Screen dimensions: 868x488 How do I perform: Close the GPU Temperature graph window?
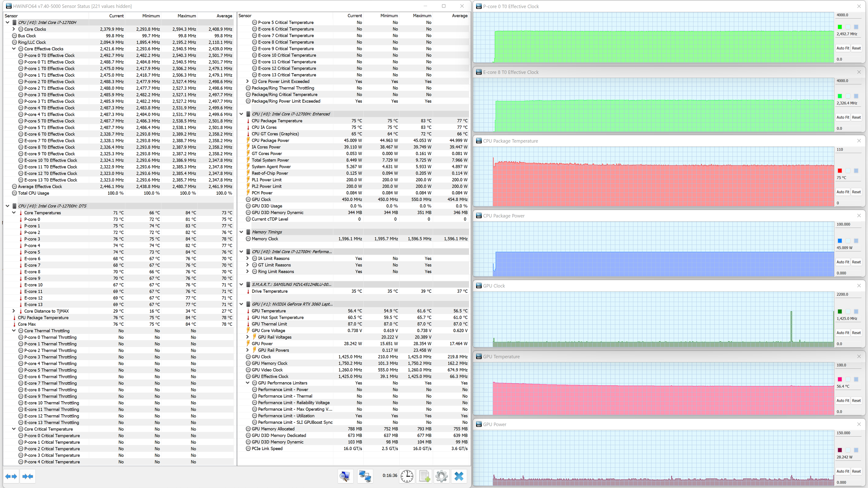pos(859,356)
